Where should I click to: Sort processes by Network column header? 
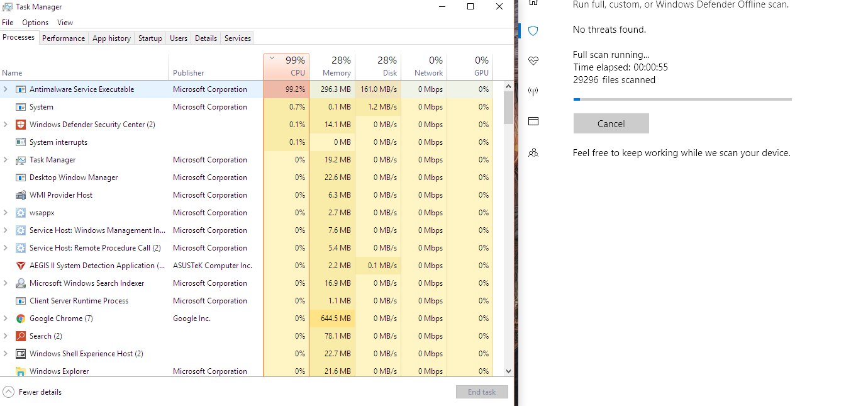coord(424,66)
